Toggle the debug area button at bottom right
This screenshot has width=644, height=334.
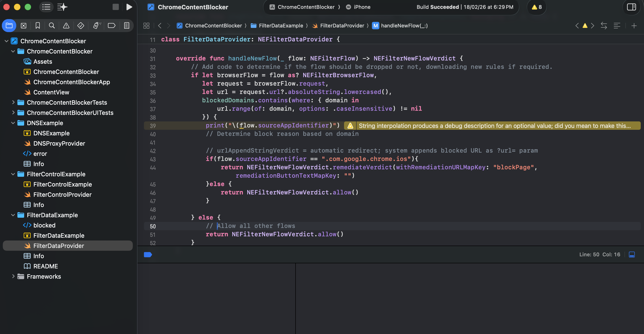(632, 255)
